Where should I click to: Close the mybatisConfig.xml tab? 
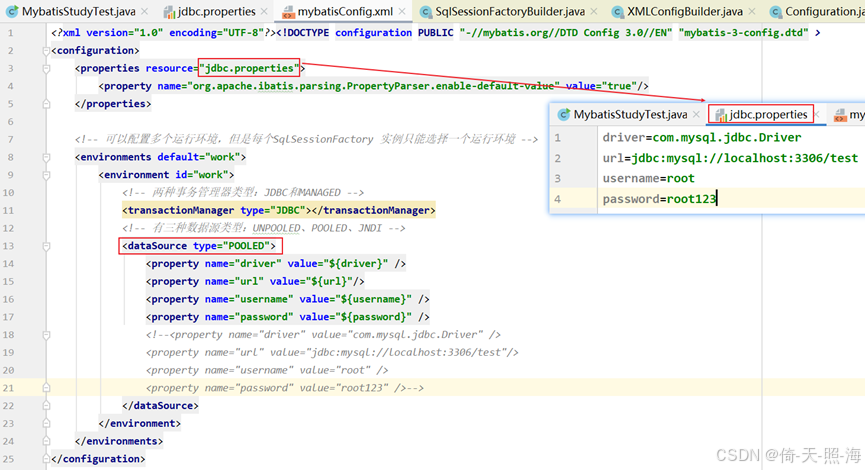402,11
